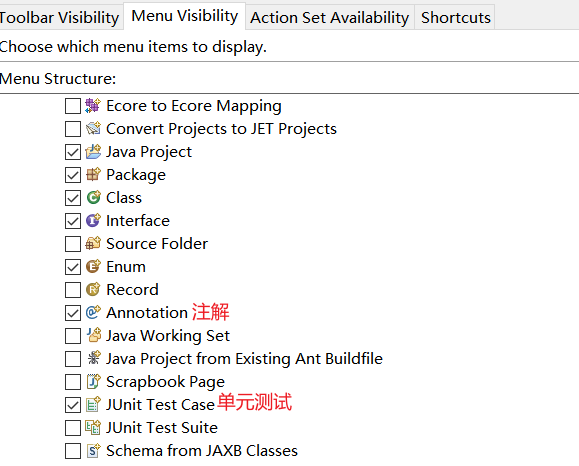
Task: Switch to the Toolbar Visibility tab
Action: point(60,17)
